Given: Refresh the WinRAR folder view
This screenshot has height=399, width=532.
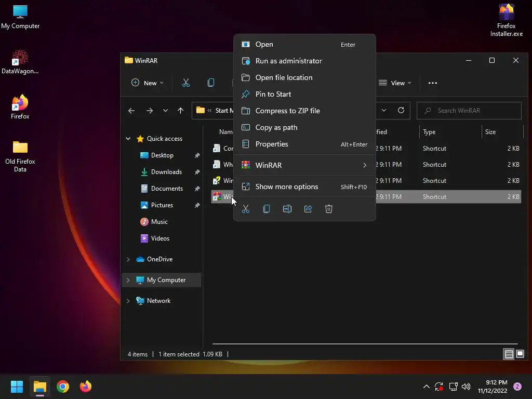Looking at the screenshot, I should point(401,110).
